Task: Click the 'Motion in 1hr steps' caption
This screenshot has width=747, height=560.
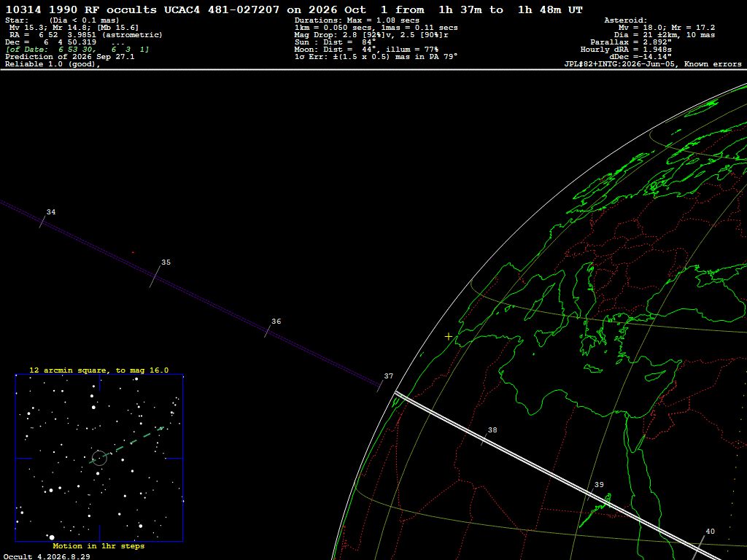Action: (98, 545)
